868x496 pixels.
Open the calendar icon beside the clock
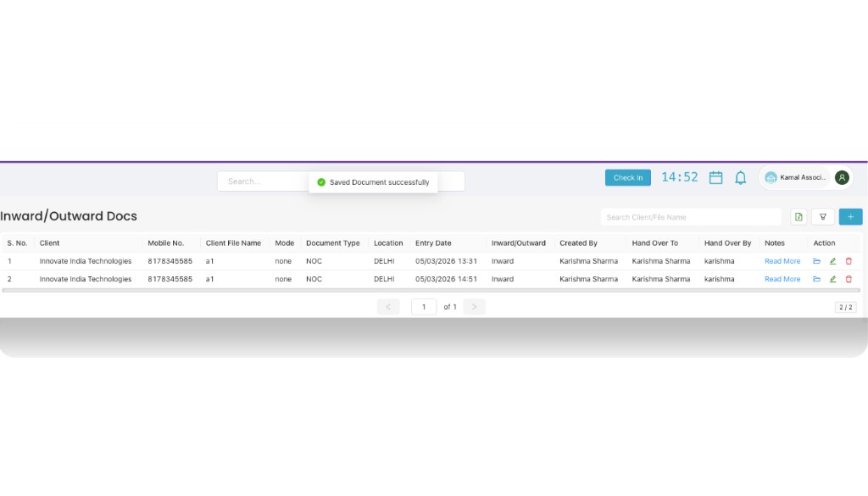pos(715,177)
